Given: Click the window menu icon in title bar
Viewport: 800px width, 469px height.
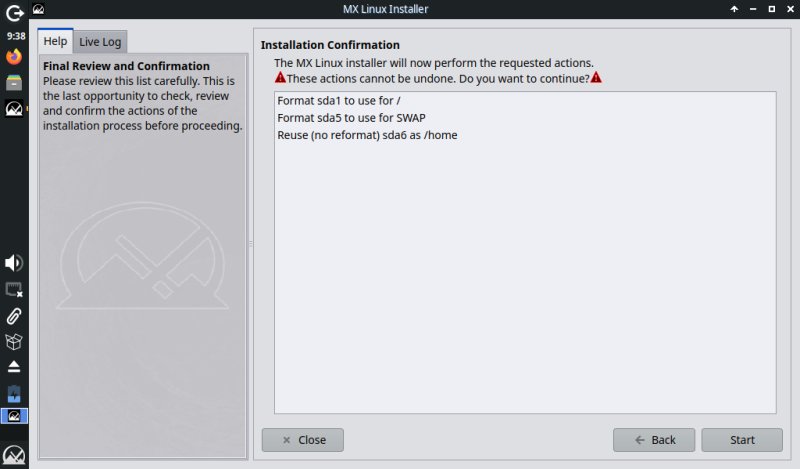Looking at the screenshot, I should coord(38,9).
